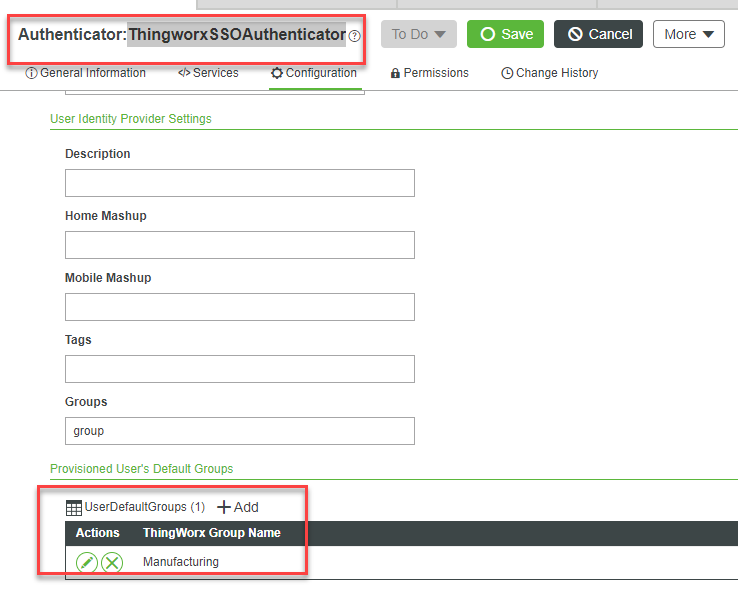Click 'Provisioned User's Default Groups' heading
This screenshot has height=603, width=738.
(142, 469)
